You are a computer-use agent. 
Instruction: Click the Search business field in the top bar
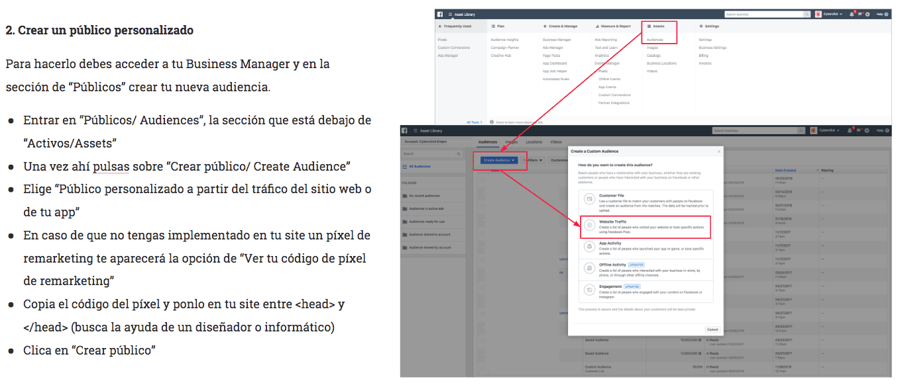click(x=767, y=14)
